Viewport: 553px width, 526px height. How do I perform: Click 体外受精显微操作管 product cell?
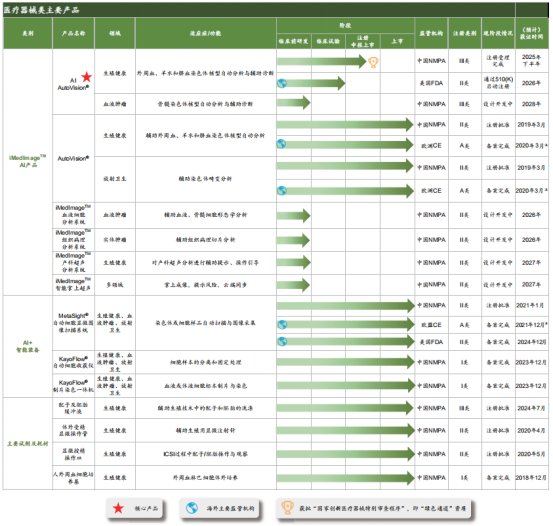tap(73, 430)
